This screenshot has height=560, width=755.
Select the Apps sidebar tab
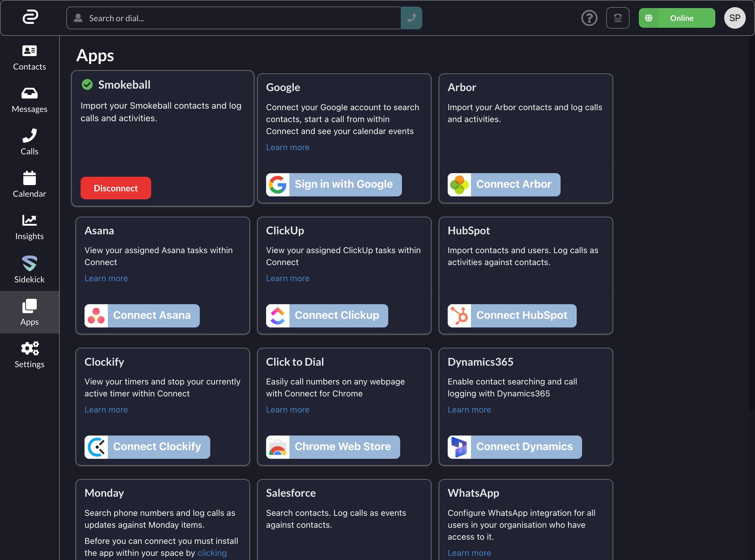coord(30,312)
